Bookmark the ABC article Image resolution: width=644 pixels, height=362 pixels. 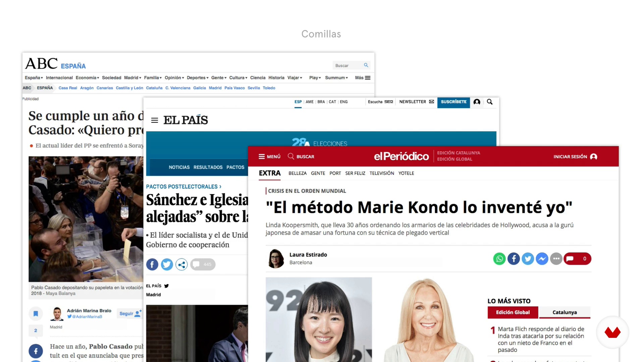coord(36,314)
